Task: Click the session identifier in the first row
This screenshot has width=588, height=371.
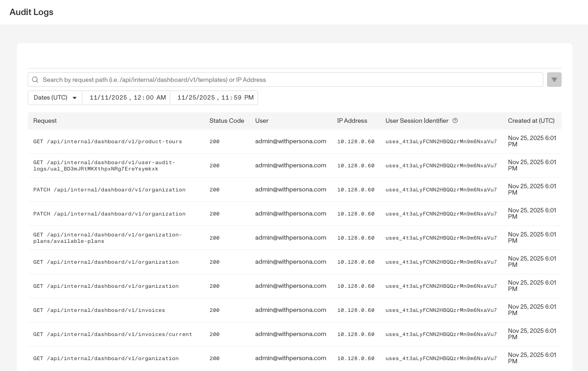Action: (441, 141)
